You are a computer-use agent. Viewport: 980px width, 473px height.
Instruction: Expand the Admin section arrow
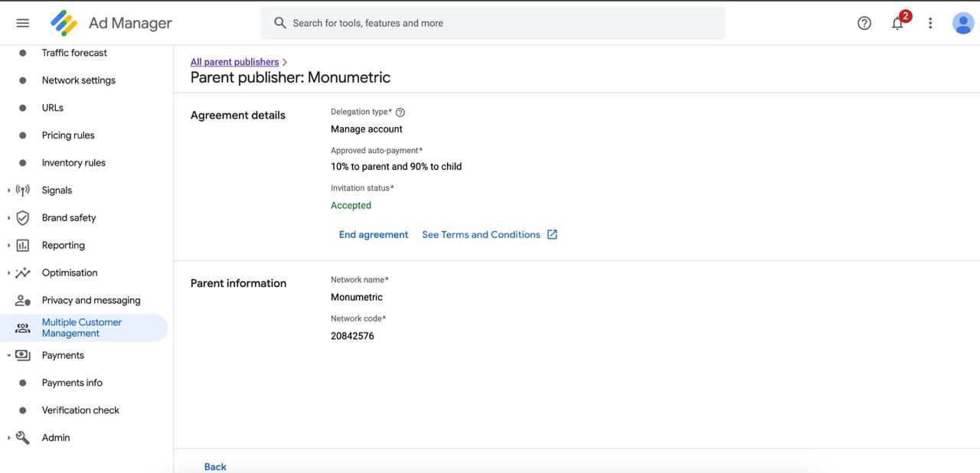coord(8,438)
